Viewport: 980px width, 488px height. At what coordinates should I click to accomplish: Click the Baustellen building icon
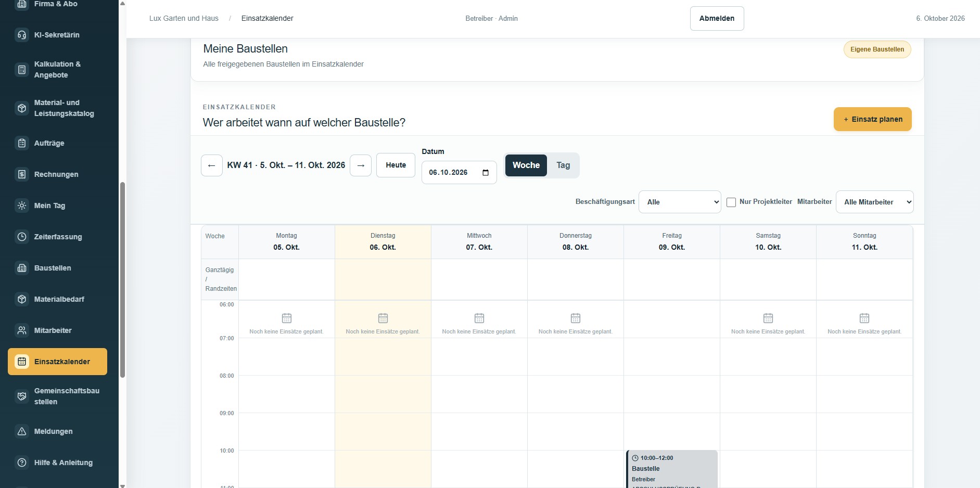pyautogui.click(x=22, y=268)
